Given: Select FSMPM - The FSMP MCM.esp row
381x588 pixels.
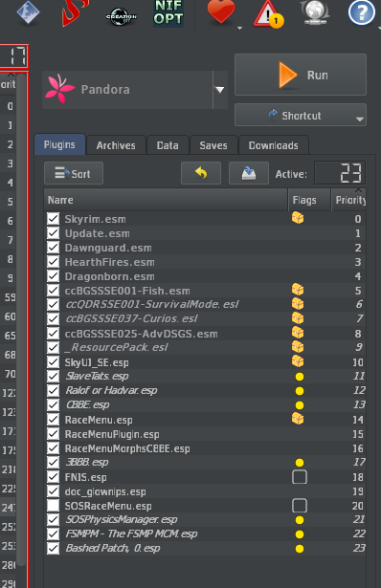Looking at the screenshot, I should [205, 534].
